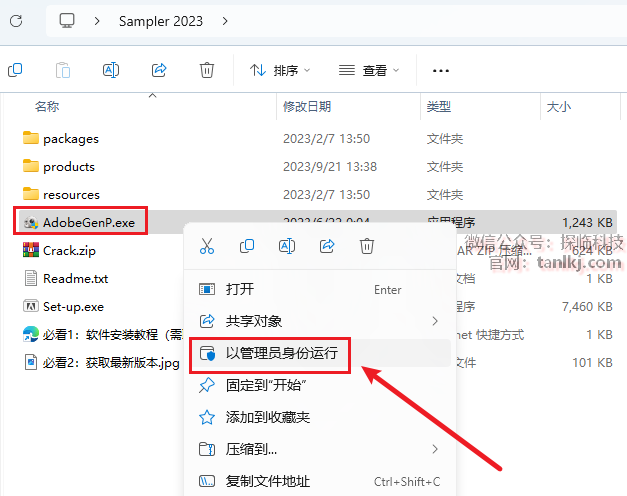
Task: Click the Copy icon in context menu
Action: [x=247, y=246]
